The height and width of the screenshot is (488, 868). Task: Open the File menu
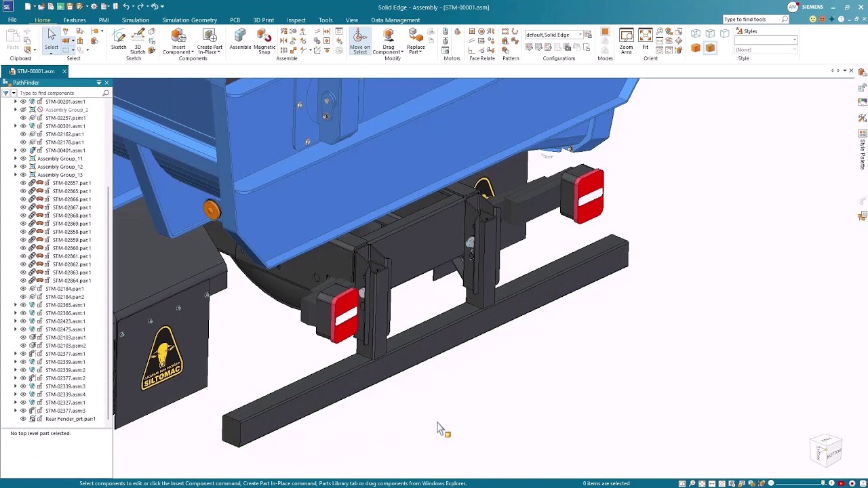click(x=12, y=20)
